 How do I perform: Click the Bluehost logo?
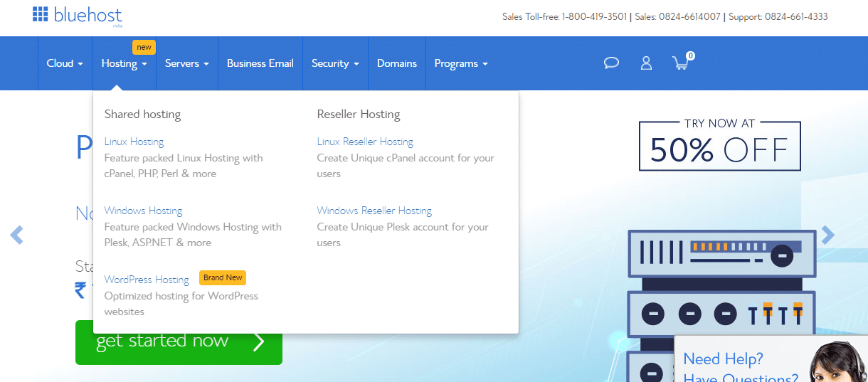click(77, 15)
